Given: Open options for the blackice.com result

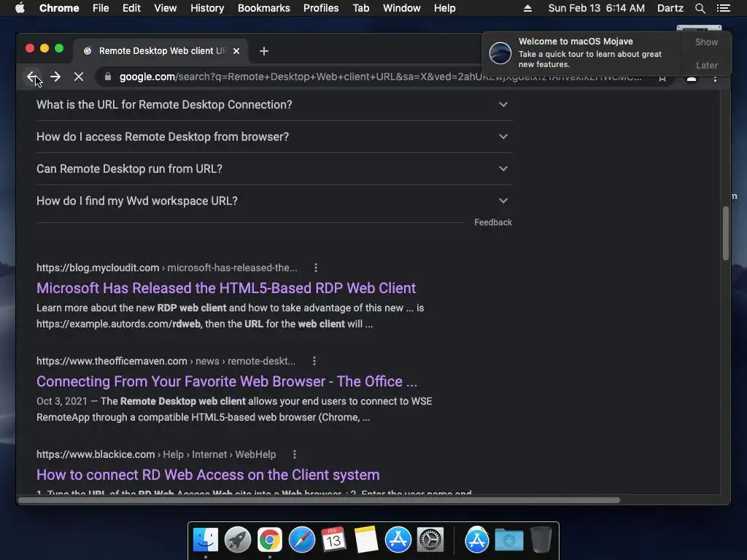Looking at the screenshot, I should (295, 454).
